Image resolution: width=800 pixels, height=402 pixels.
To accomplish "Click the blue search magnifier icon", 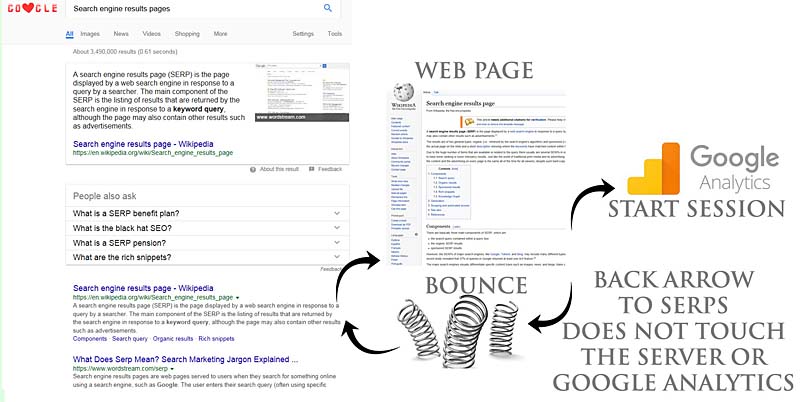I will coord(328,8).
